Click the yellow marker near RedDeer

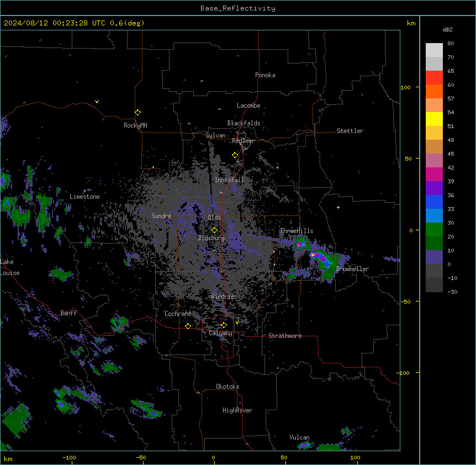(235, 155)
